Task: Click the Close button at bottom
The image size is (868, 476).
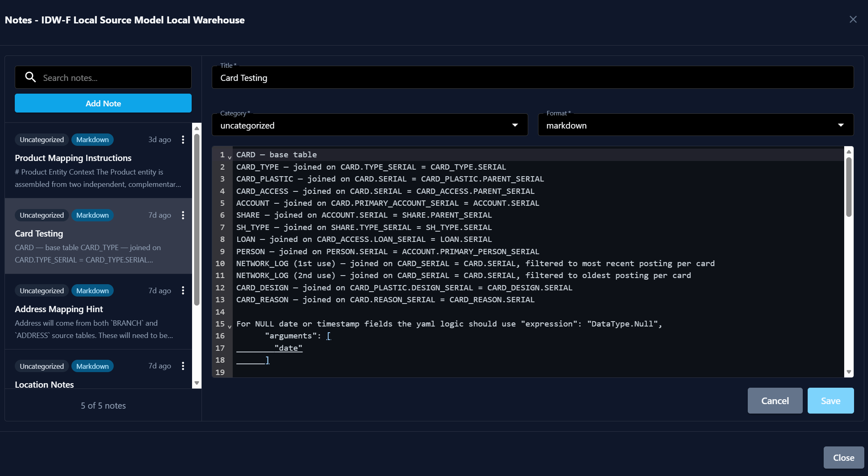Action: 843,458
